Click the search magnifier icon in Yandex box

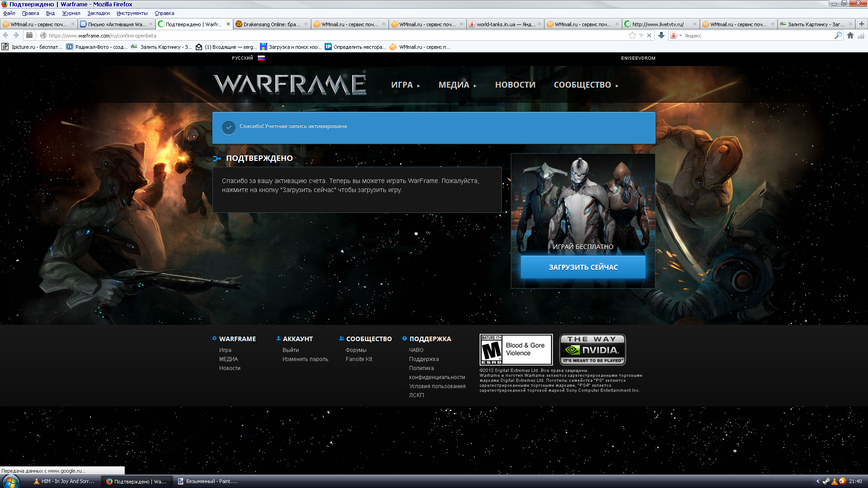point(838,35)
